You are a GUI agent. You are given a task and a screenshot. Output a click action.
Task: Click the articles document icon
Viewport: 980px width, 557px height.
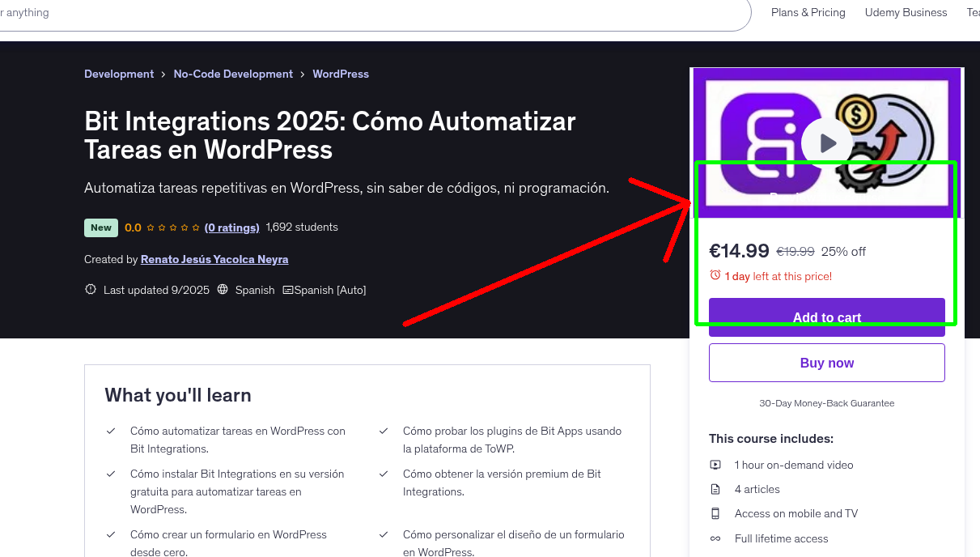coord(715,489)
